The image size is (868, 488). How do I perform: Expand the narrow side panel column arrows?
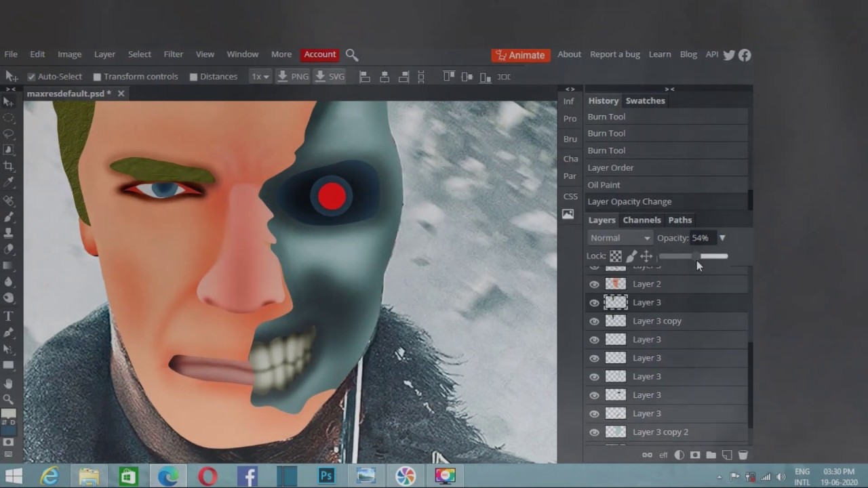(570, 89)
